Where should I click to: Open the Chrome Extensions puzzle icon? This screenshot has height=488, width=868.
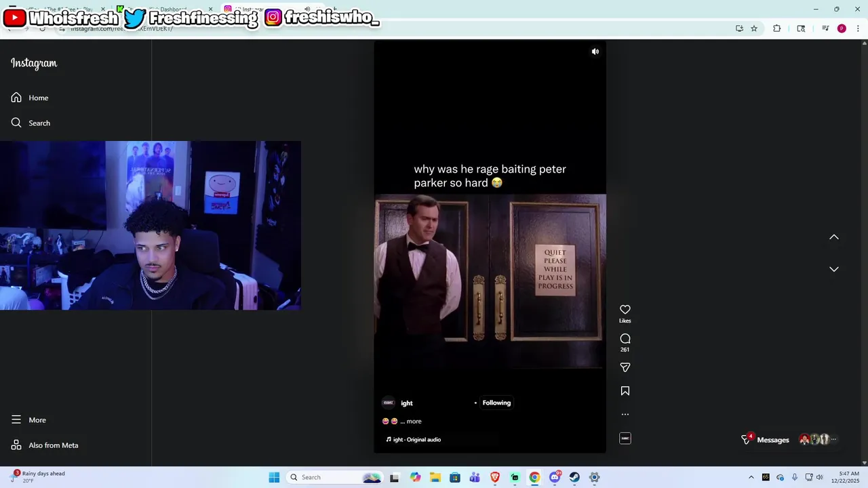coord(777,28)
